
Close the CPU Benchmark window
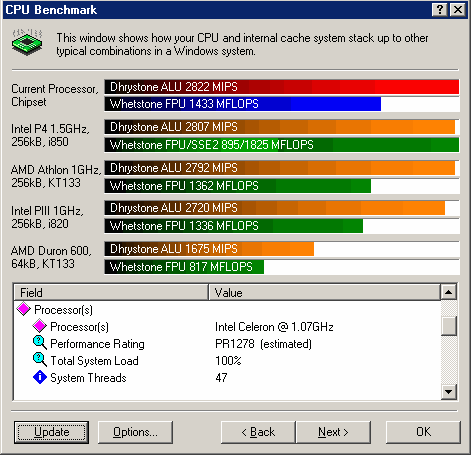click(458, 10)
